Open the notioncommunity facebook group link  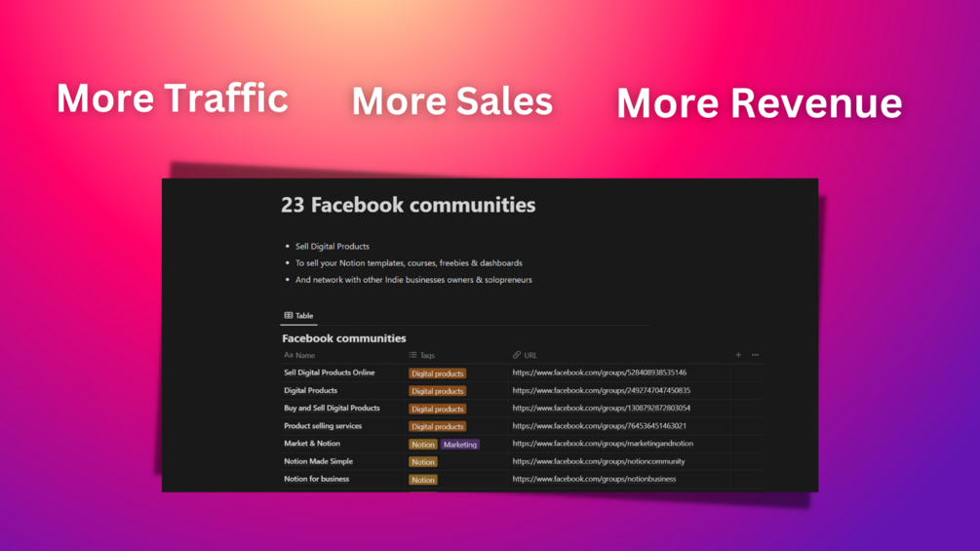(599, 461)
